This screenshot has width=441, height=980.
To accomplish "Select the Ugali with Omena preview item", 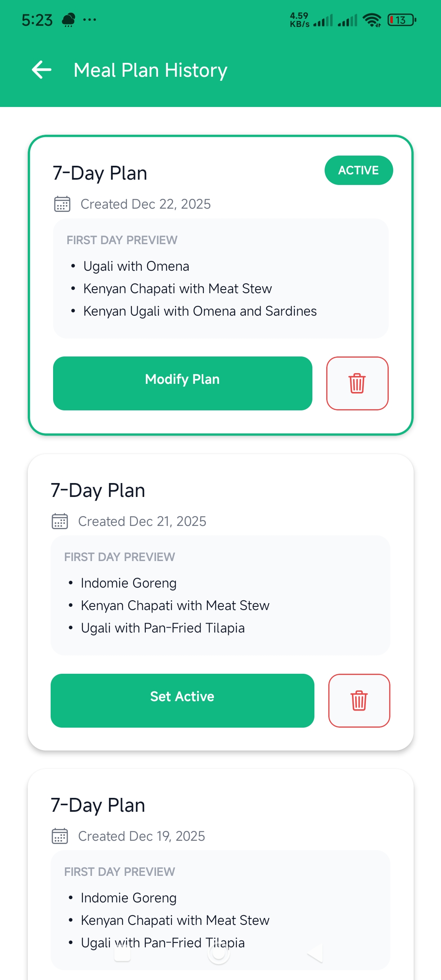I will click(x=136, y=266).
